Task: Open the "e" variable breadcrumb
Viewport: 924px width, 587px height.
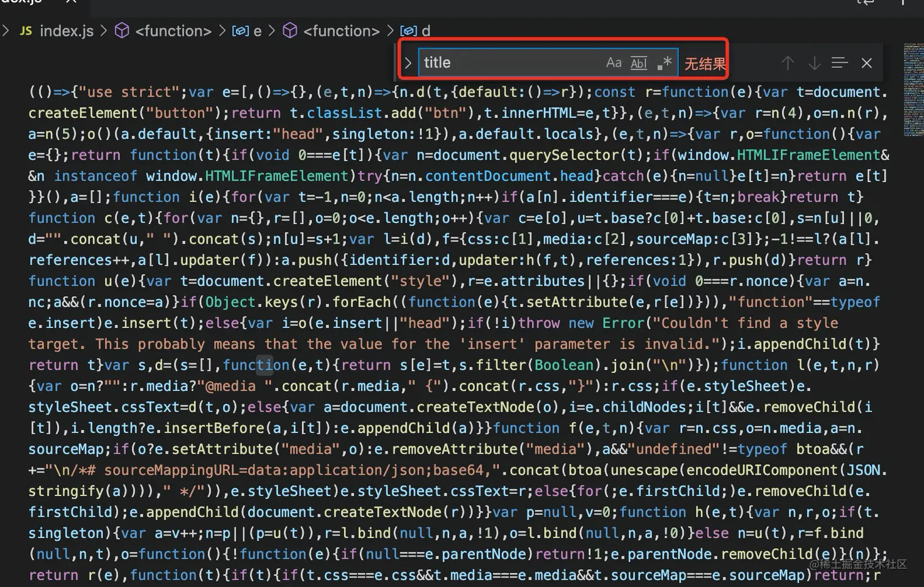Action: click(257, 31)
